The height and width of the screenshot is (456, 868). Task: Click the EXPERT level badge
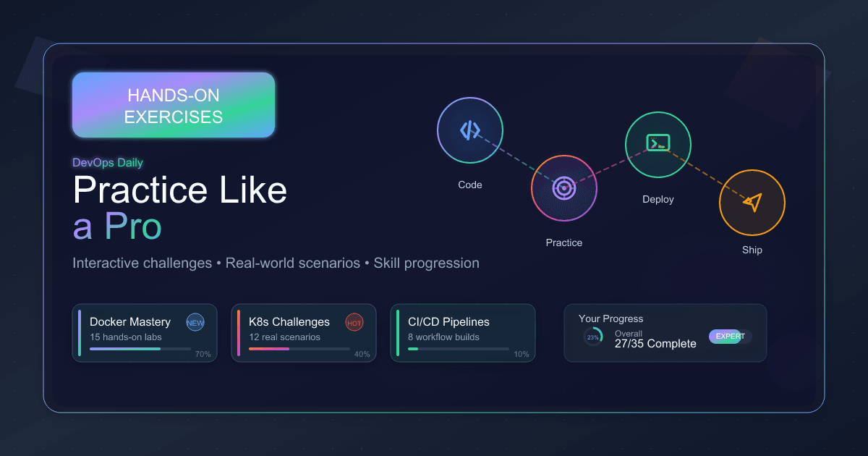[729, 337]
